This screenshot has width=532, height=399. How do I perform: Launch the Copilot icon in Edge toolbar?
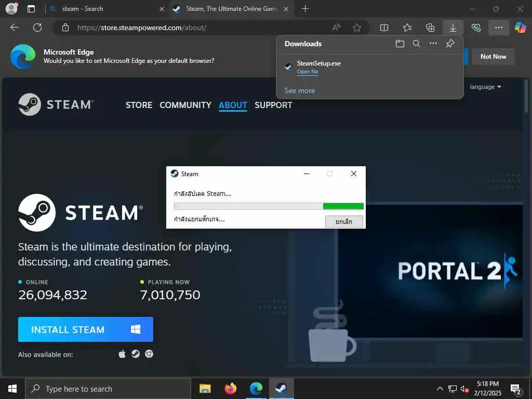[520, 28]
